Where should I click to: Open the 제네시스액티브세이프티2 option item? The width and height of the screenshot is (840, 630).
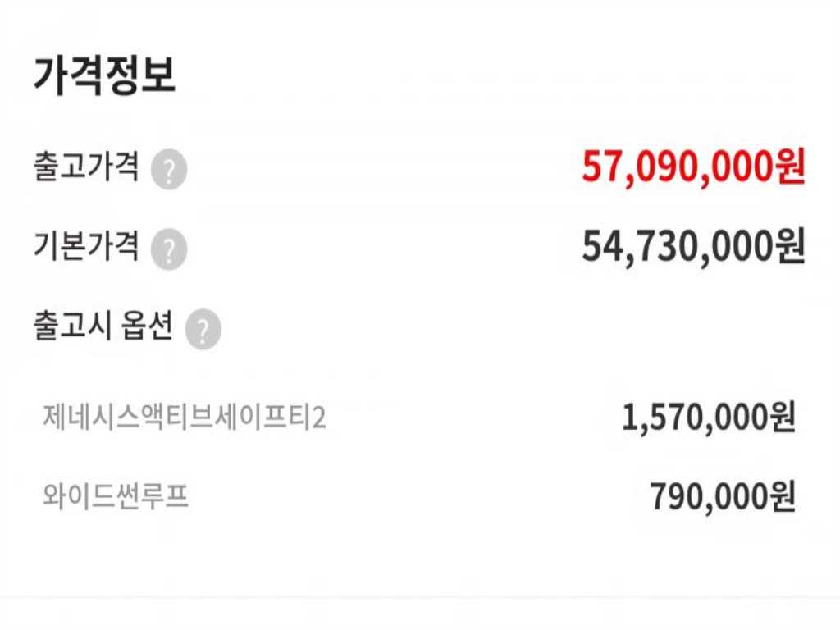pyautogui.click(x=185, y=418)
